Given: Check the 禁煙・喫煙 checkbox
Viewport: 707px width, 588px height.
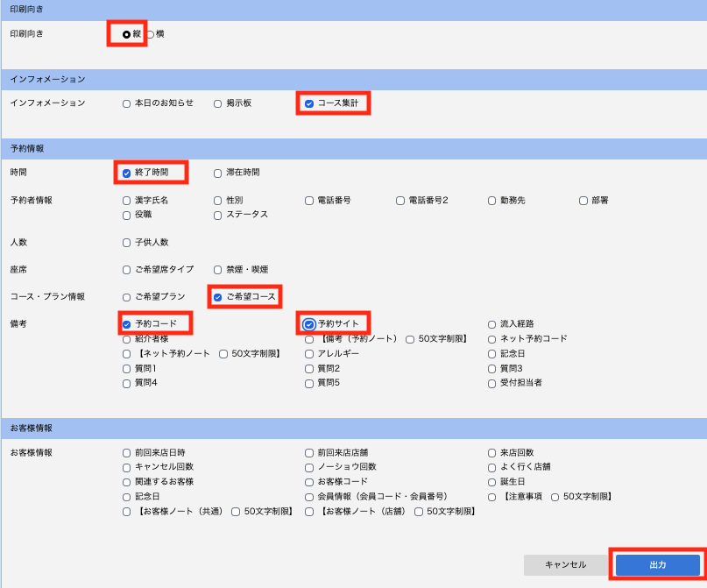Looking at the screenshot, I should click(217, 270).
